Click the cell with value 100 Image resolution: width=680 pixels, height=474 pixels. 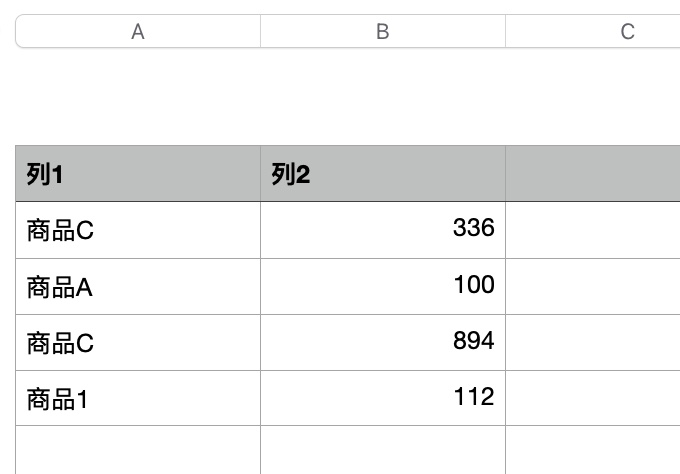pos(382,287)
